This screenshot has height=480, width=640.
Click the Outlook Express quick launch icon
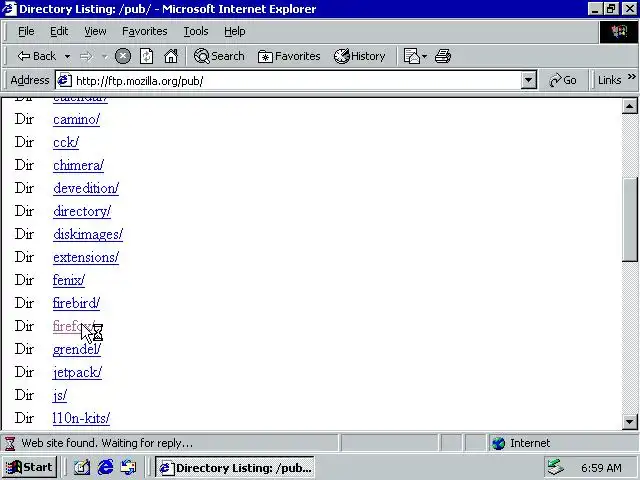tap(129, 467)
